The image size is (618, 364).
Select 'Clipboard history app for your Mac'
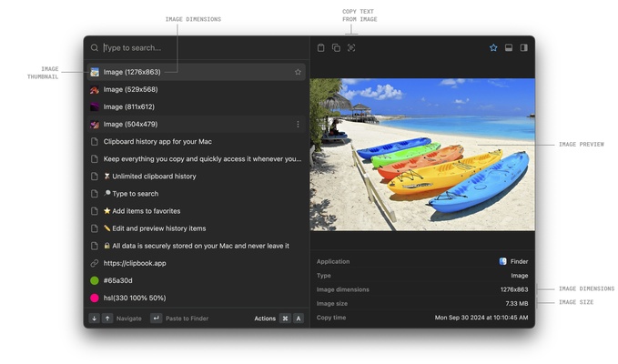[x=197, y=141]
